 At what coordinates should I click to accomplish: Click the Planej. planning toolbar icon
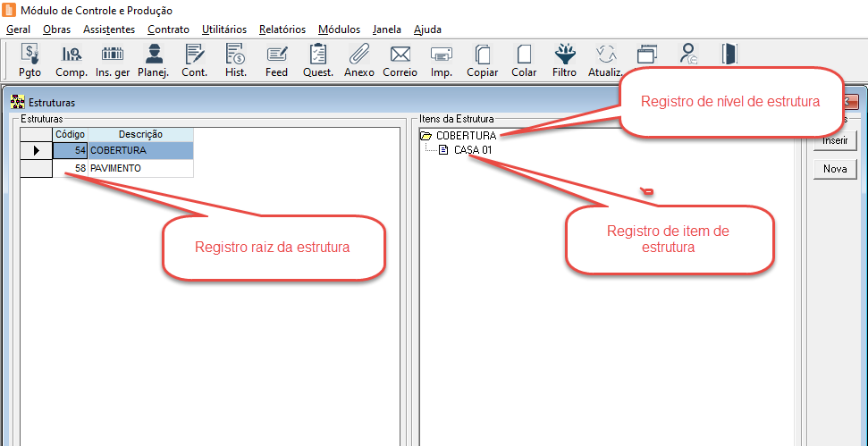pos(154,60)
